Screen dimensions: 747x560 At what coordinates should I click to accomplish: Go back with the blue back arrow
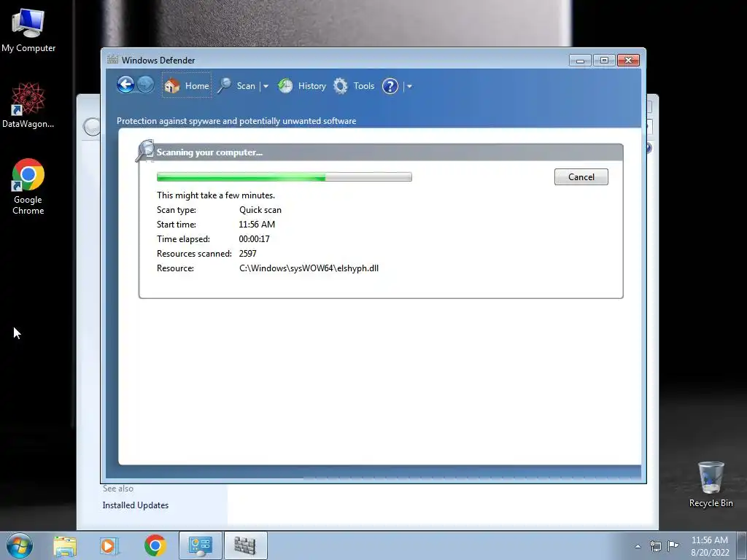coord(125,85)
